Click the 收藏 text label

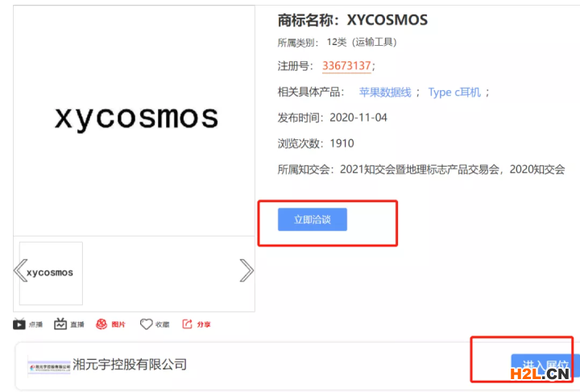click(163, 324)
